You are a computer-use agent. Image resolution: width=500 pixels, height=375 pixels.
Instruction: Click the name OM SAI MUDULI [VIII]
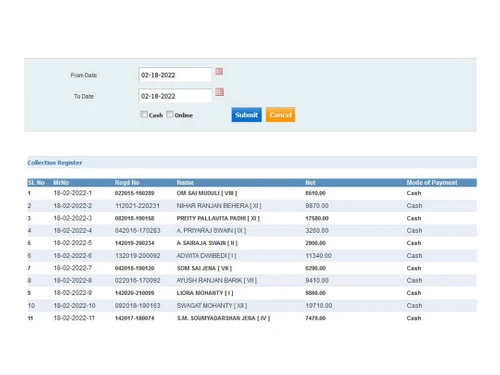click(207, 193)
